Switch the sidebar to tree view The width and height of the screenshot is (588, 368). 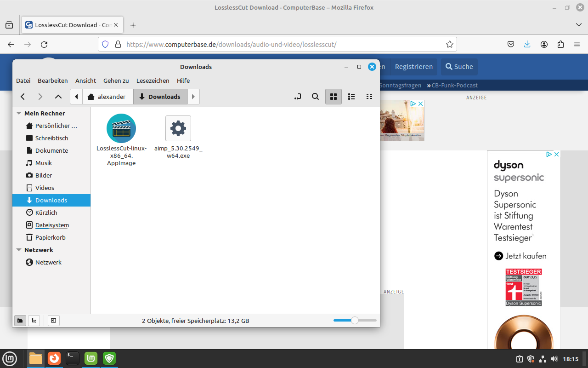34,321
